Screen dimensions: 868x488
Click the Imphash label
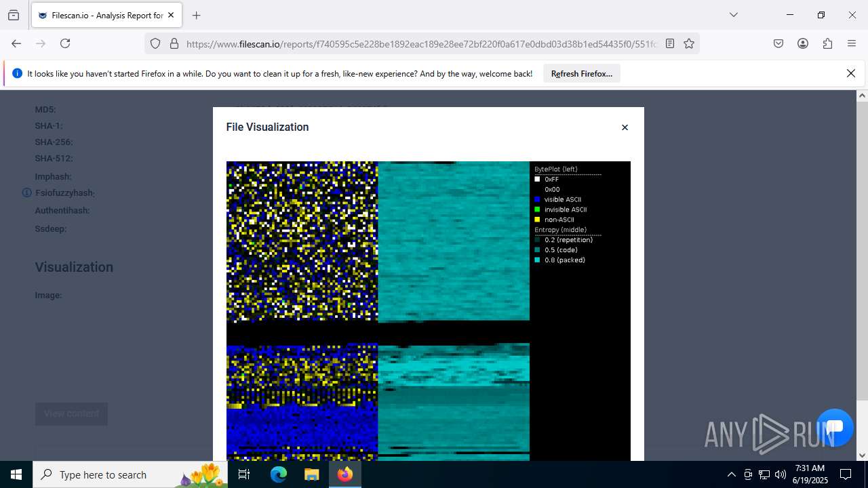54,176
